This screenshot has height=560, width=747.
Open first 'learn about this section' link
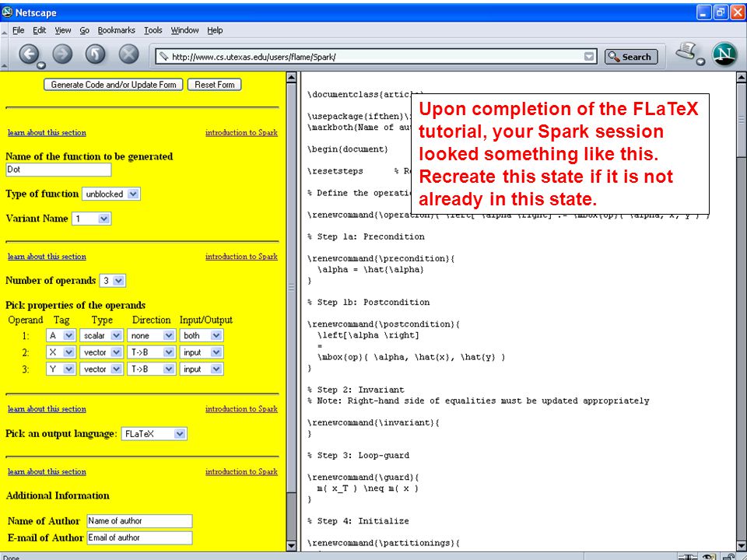pyautogui.click(x=47, y=133)
